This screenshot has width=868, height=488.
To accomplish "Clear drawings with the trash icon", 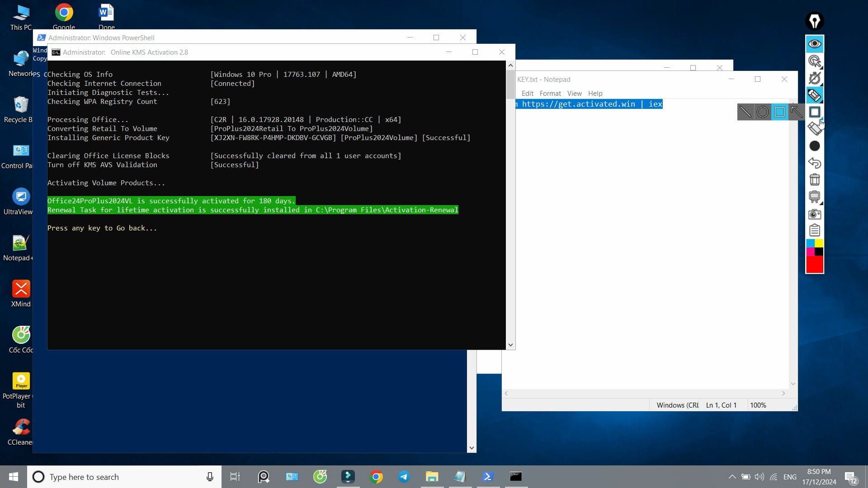I will (x=815, y=180).
